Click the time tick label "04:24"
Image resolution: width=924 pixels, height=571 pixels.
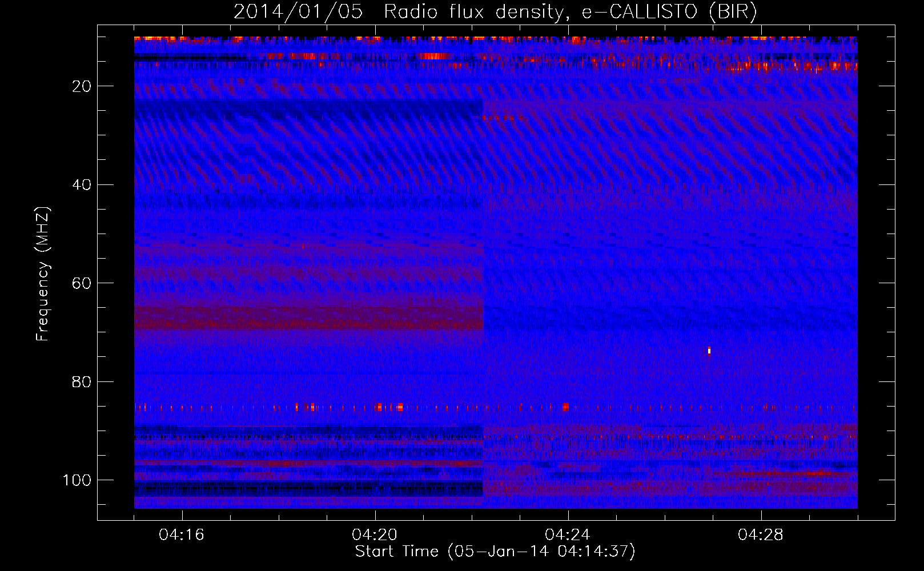pyautogui.click(x=568, y=535)
